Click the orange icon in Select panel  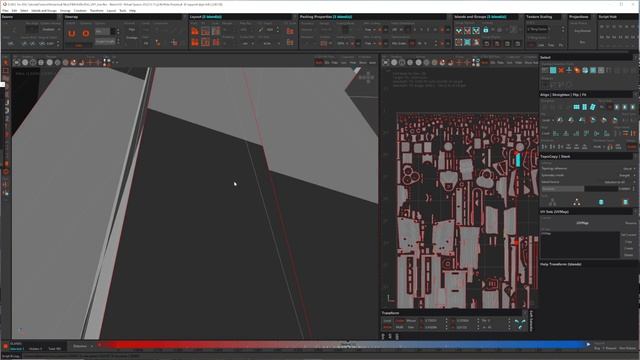pos(577,71)
